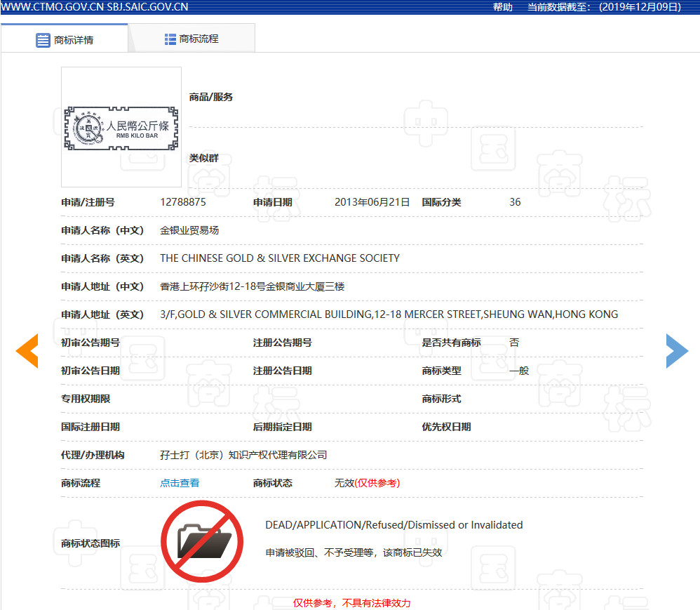Screen dimensions: 700x610
Task: Click the 国际注册日期 label
Action: coord(90,427)
